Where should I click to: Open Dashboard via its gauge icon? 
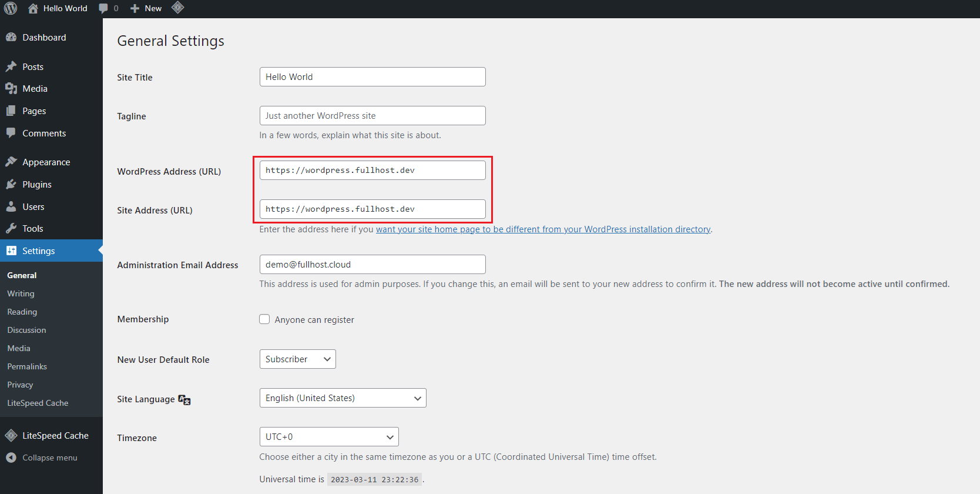coord(11,37)
